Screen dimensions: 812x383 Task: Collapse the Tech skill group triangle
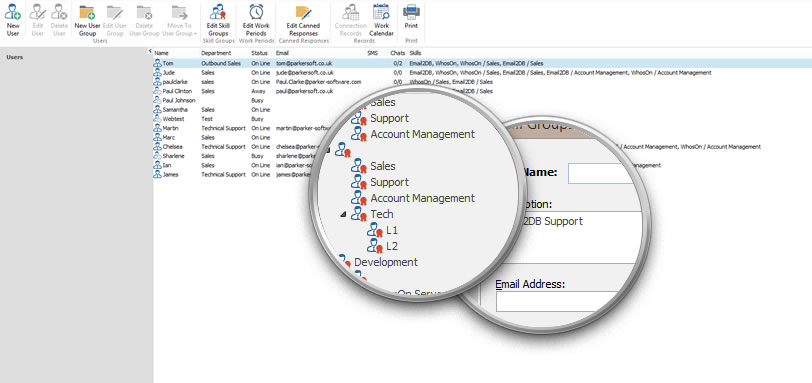coord(343,214)
